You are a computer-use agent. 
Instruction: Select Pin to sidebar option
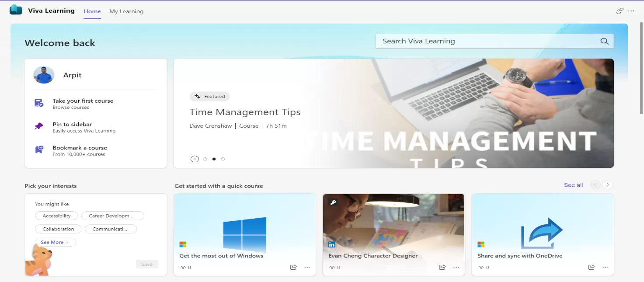coord(72,124)
